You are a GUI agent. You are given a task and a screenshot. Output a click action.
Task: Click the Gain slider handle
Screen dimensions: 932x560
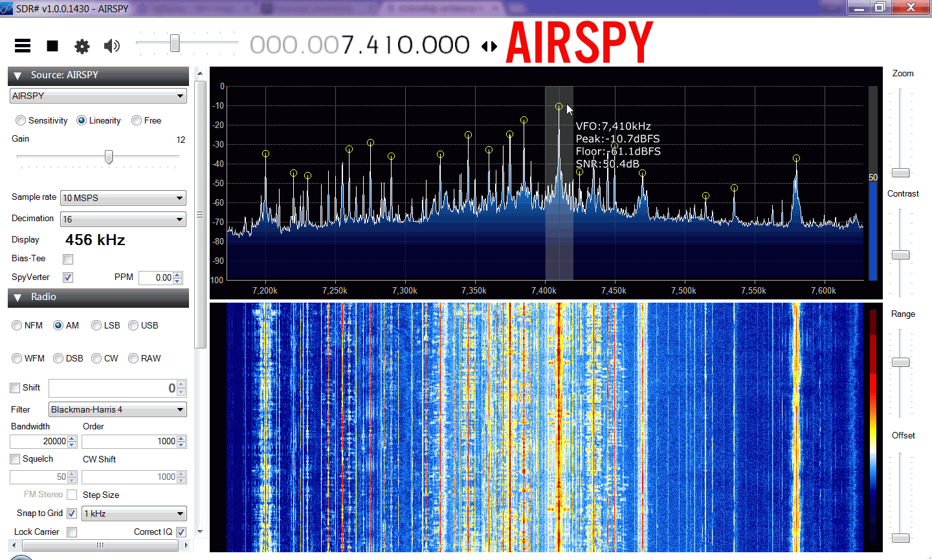click(109, 158)
